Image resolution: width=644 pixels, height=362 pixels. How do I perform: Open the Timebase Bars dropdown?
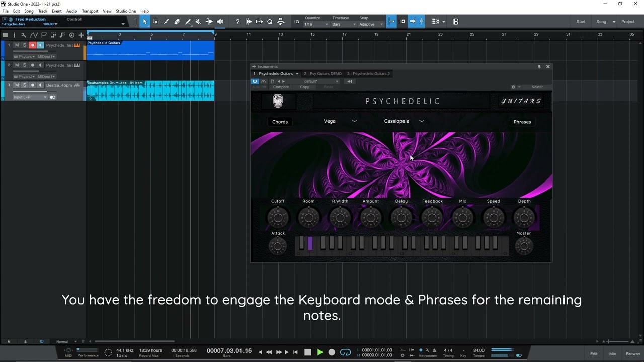(343, 24)
